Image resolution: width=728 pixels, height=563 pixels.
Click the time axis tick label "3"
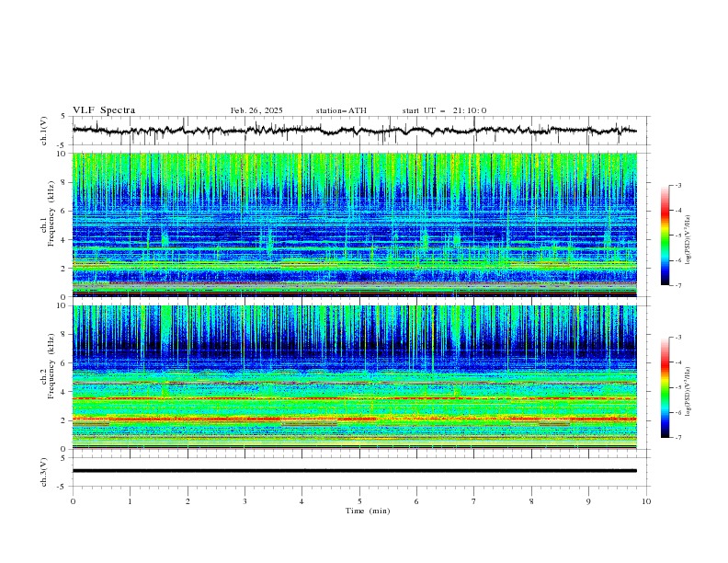[x=245, y=501]
